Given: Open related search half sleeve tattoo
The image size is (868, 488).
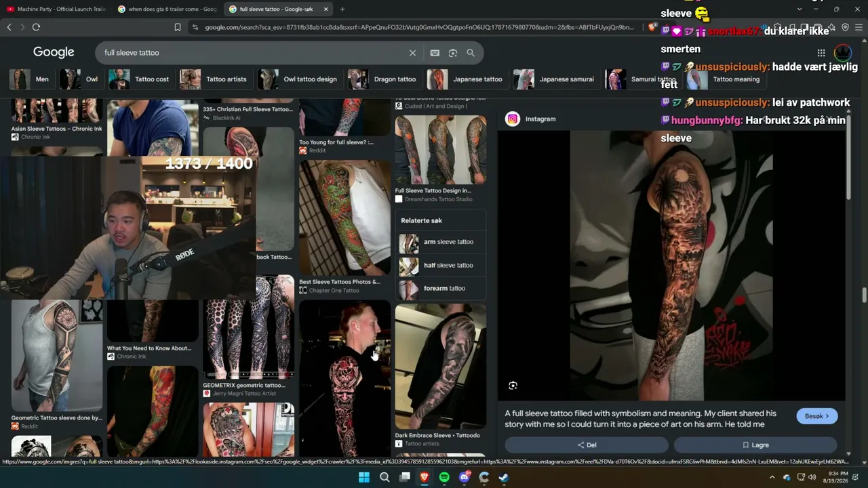Looking at the screenshot, I should pyautogui.click(x=441, y=265).
